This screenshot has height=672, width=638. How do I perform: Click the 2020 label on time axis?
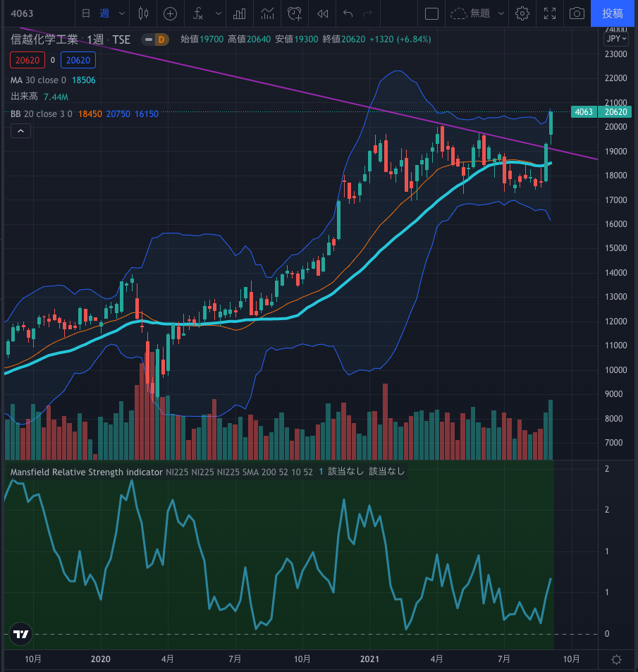click(101, 659)
